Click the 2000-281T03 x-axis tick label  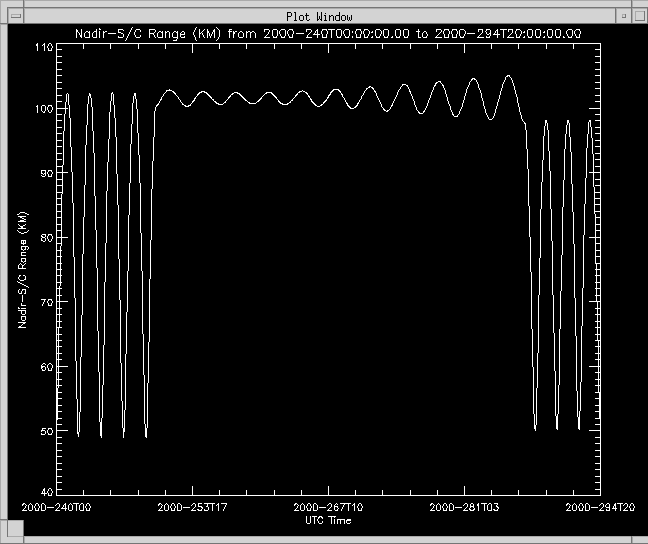pos(464,508)
